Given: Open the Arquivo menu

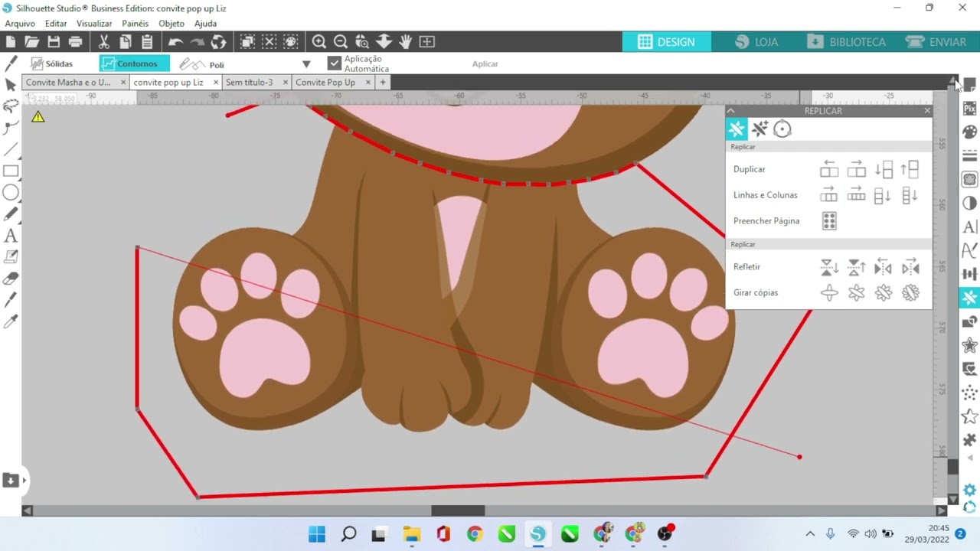Looking at the screenshot, I should point(20,24).
